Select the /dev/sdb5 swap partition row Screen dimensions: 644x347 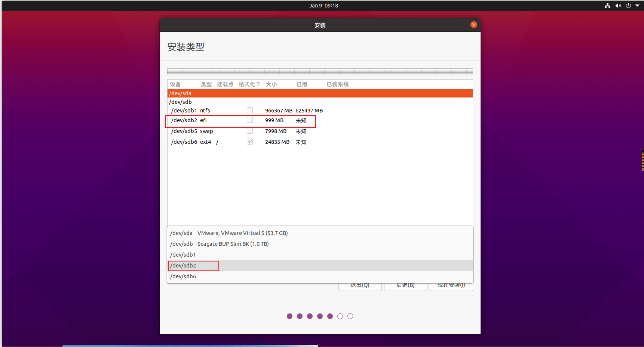click(320, 131)
